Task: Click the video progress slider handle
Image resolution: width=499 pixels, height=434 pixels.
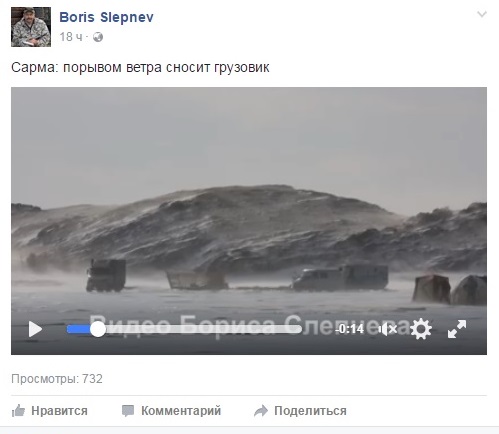Action: [98, 329]
